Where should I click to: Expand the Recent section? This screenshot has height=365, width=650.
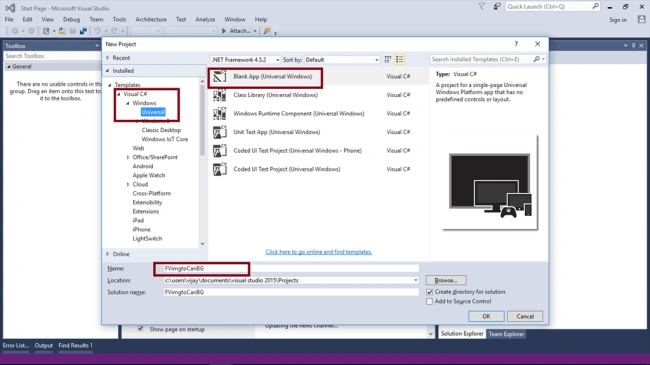108,58
